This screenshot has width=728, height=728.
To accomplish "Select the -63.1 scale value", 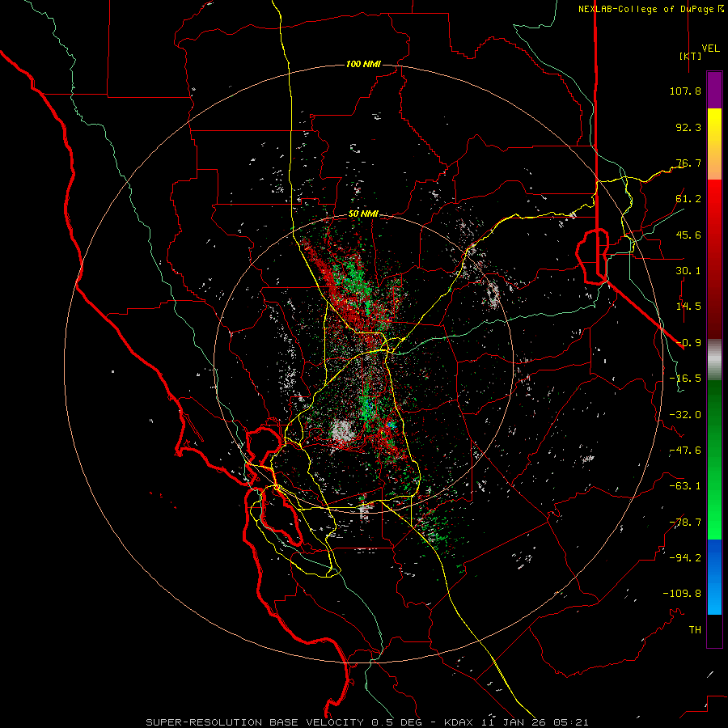I will (x=685, y=486).
